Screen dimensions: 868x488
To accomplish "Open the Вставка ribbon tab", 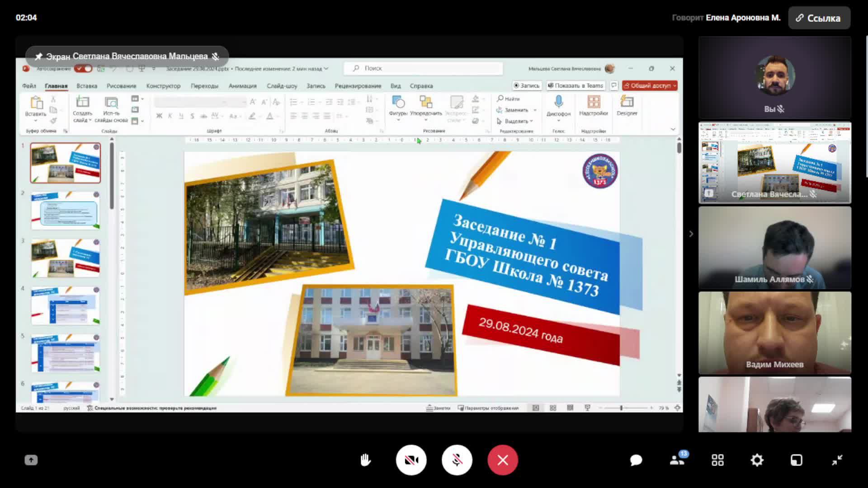I will tap(87, 86).
